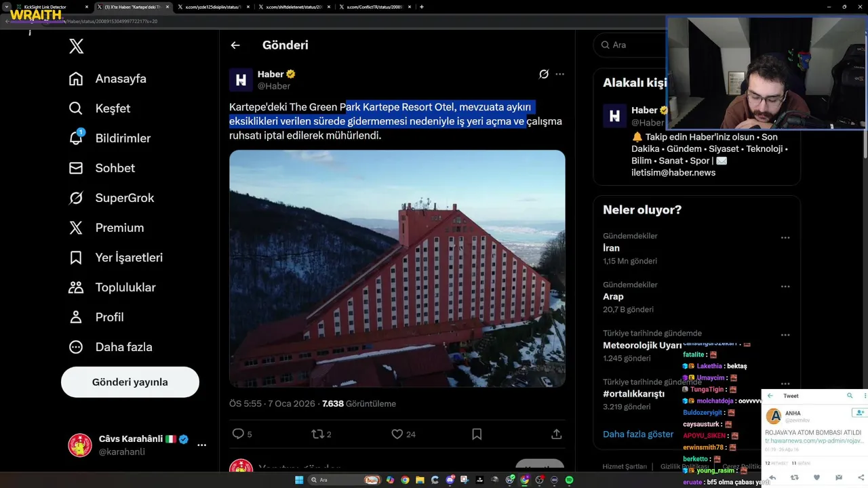Open File Explorer from taskbar
Screen dimensions: 868x488
pos(420,480)
